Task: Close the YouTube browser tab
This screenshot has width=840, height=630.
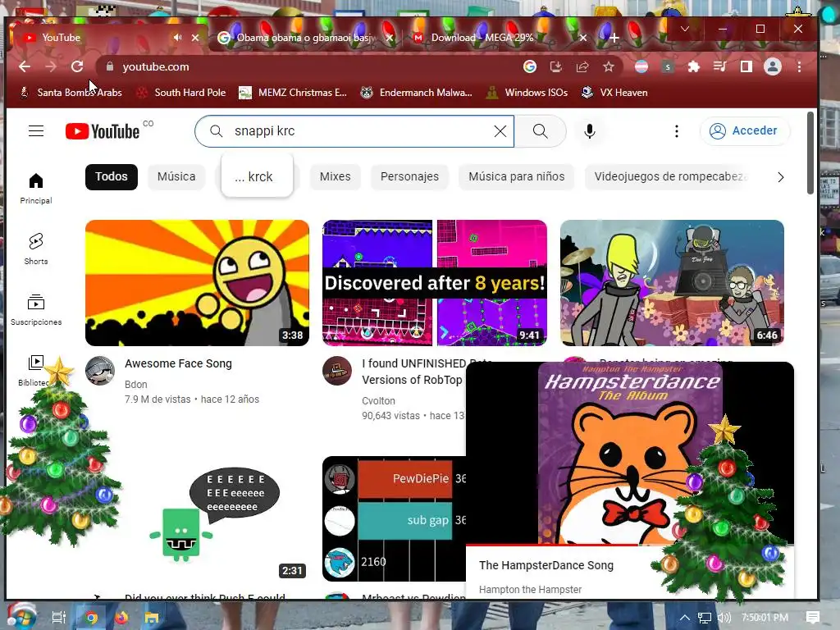Action: 195,38
